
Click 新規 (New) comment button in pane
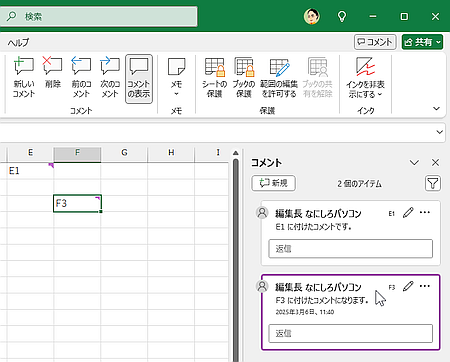(x=273, y=183)
